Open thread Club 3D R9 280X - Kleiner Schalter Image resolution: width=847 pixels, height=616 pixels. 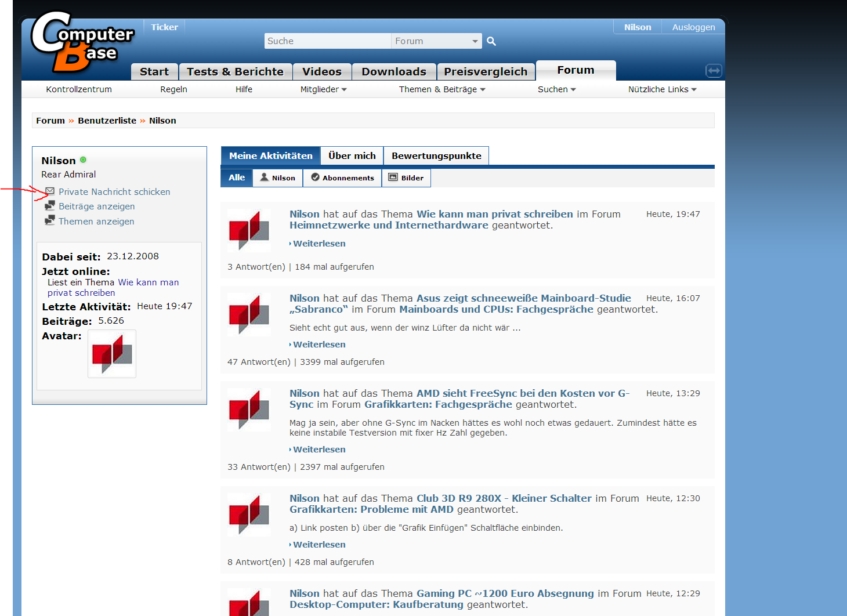[x=504, y=498]
